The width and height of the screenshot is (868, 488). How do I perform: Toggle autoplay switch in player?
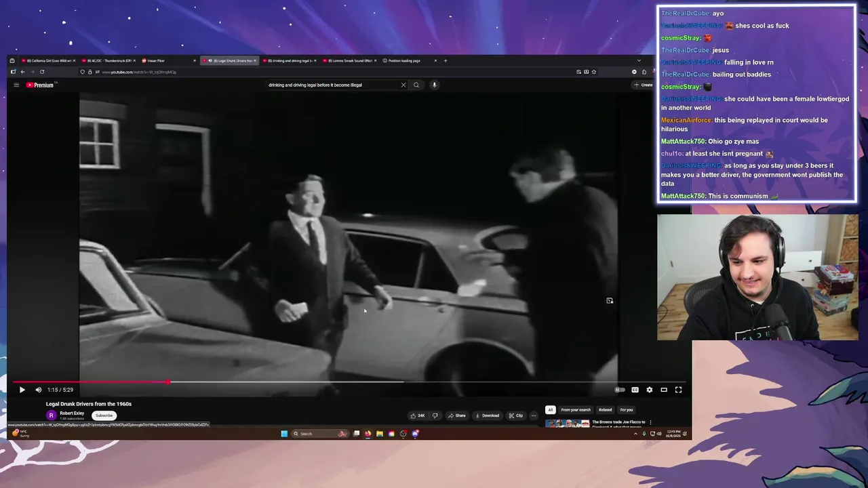click(620, 390)
